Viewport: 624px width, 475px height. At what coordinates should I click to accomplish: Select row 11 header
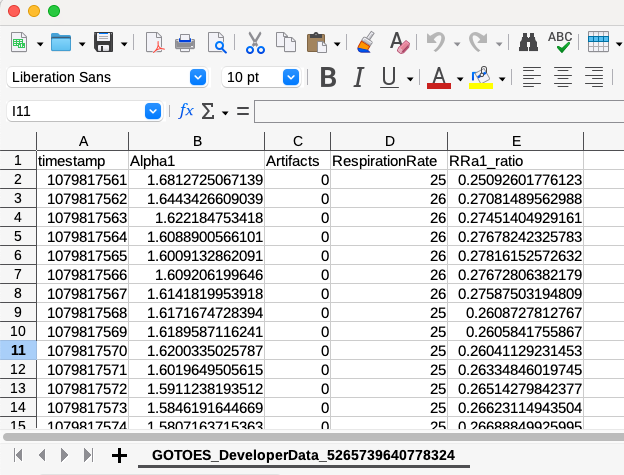[18, 350]
